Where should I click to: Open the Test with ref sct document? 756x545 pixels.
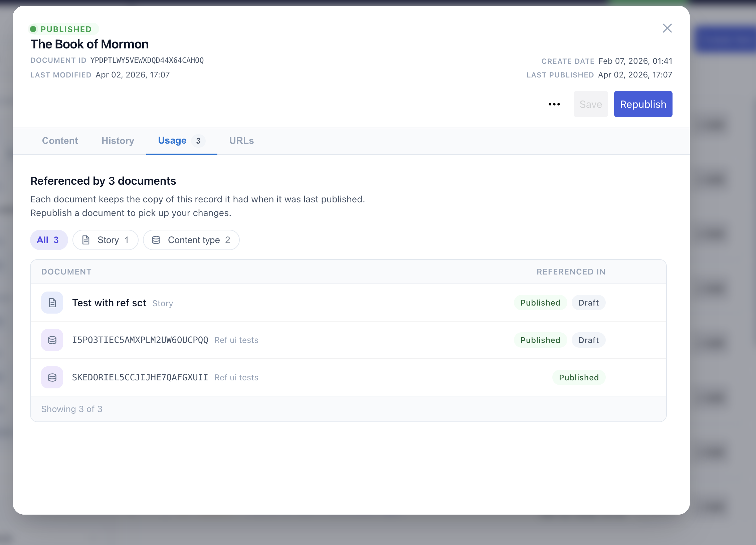pyautogui.click(x=109, y=303)
